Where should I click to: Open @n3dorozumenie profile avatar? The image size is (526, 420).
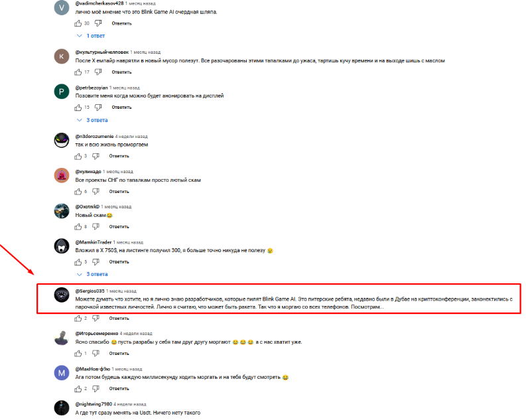click(x=62, y=140)
